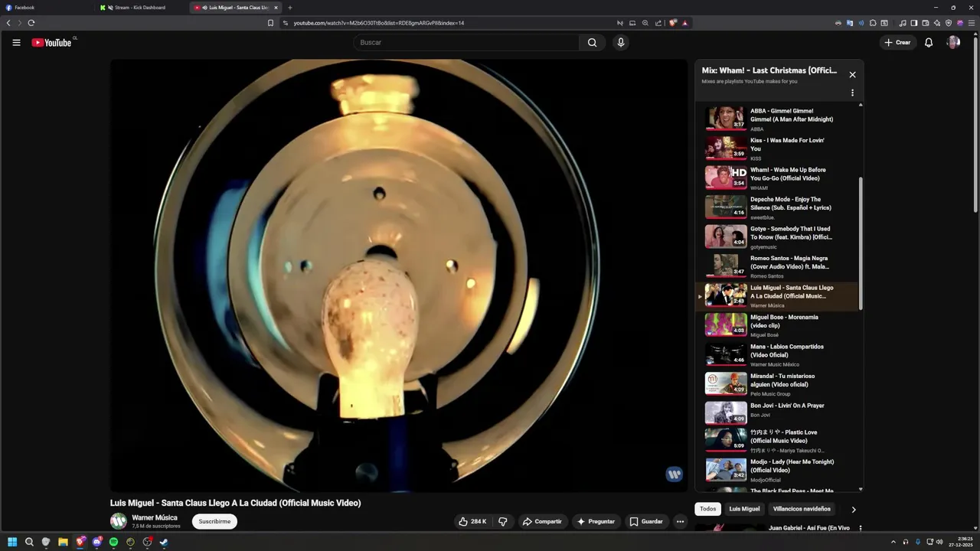Play Plastic Love Official Music Video

pos(776,441)
